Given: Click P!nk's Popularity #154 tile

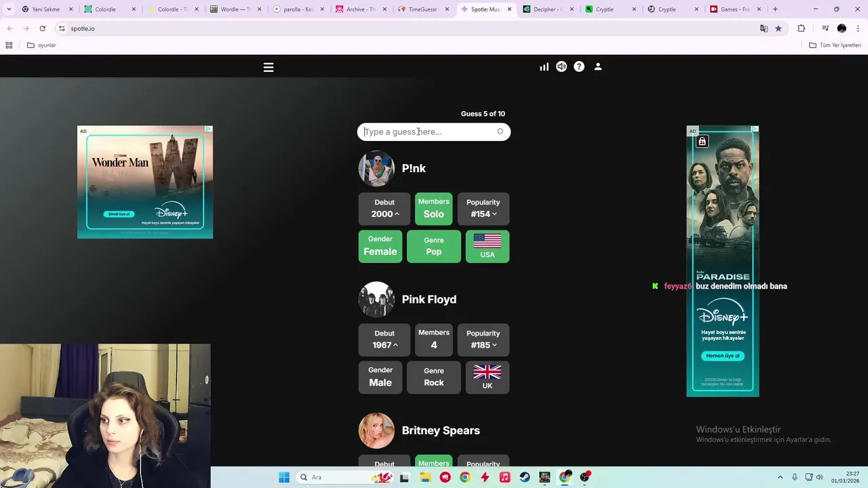Looking at the screenshot, I should (x=483, y=209).
